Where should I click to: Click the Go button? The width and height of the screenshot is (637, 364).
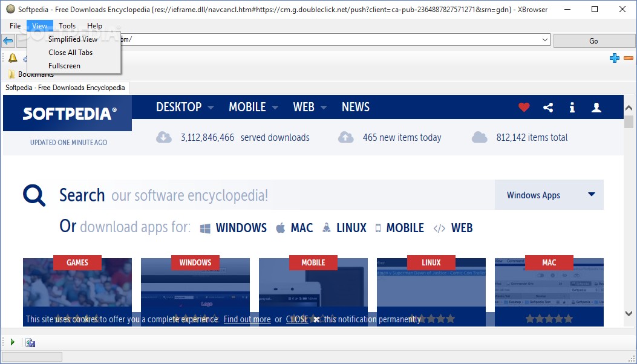coord(594,41)
